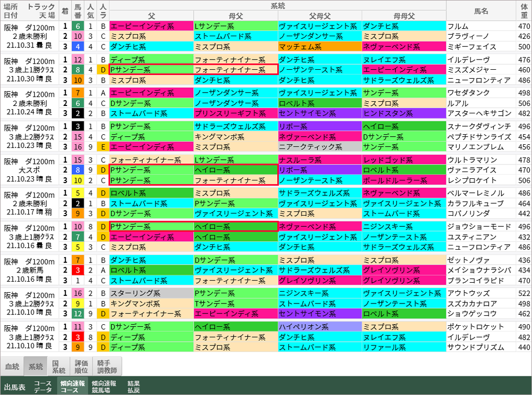The image size is (532, 395).
Task: Click the 系統 header above sire columns
Action: tap(278, 6)
